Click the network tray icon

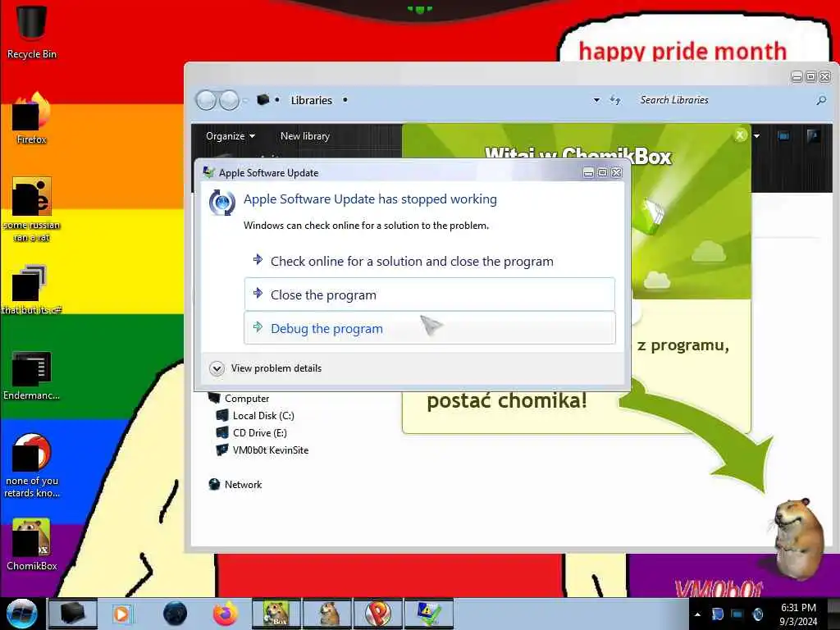click(x=737, y=614)
